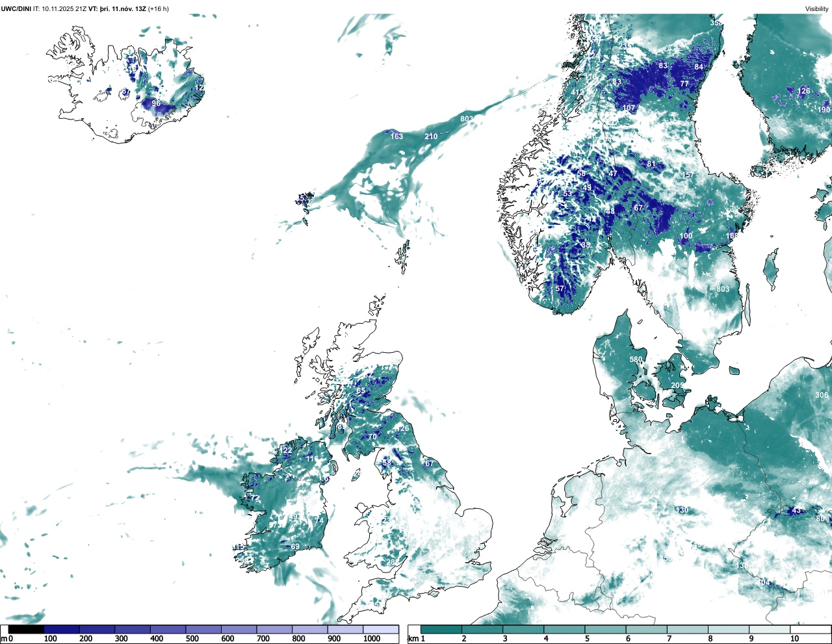832x644 pixels.
Task: Click the '5' tick label on km scale
Action: click(587, 639)
